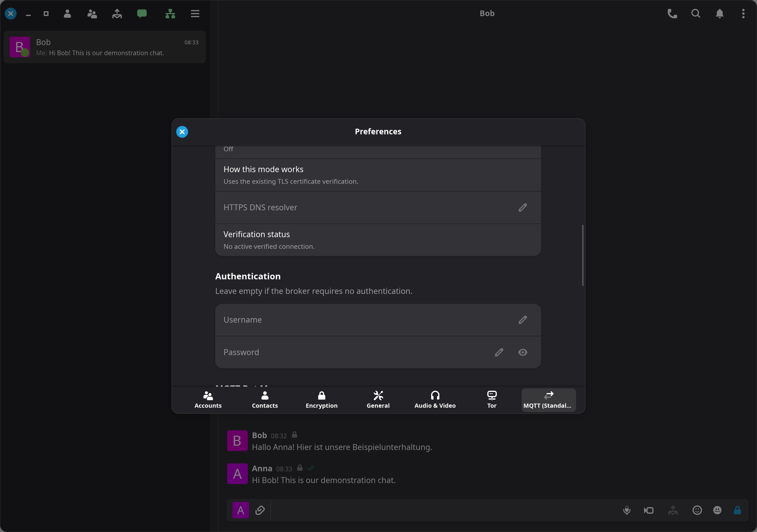Click the purple A account avatar in chat bar
757x532 pixels.
tap(241, 510)
